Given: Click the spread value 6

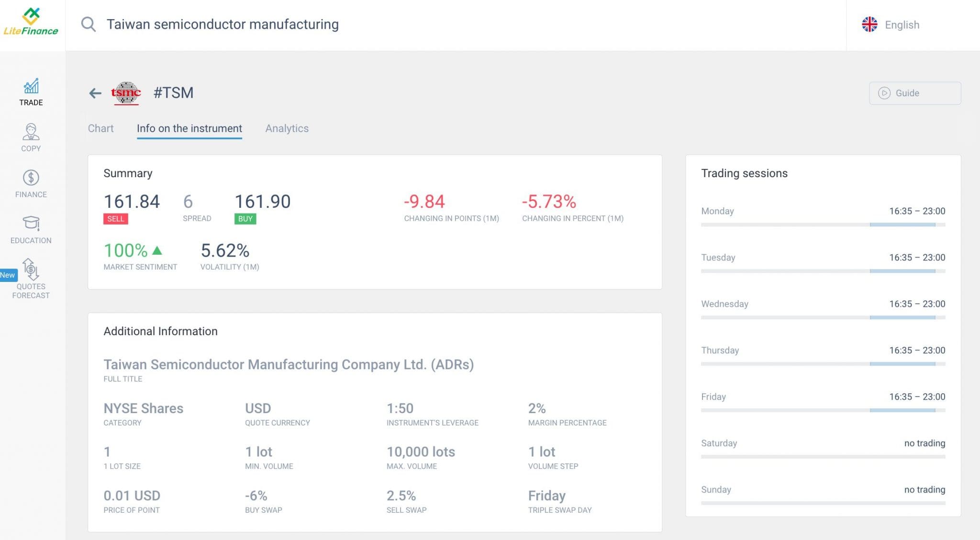Looking at the screenshot, I should point(188,202).
